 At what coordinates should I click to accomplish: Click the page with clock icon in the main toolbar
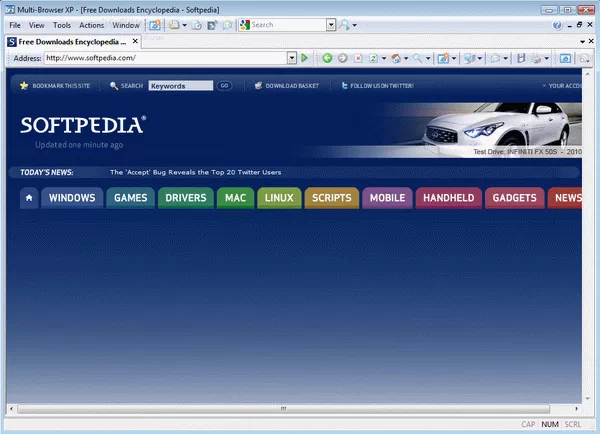pos(197,25)
